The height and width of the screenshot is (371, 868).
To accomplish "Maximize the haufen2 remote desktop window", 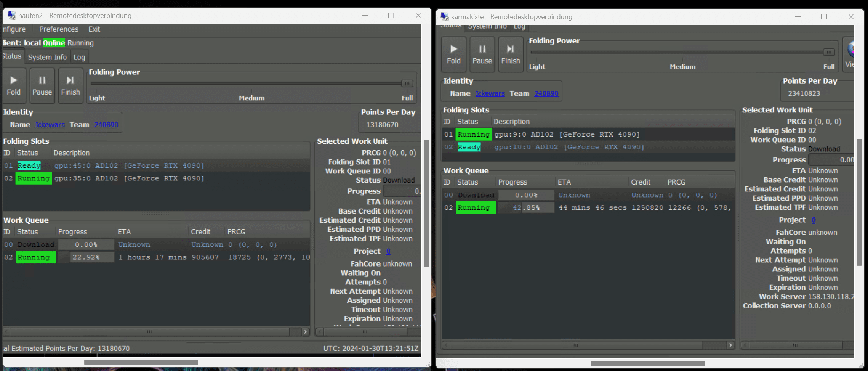I will coord(391,16).
